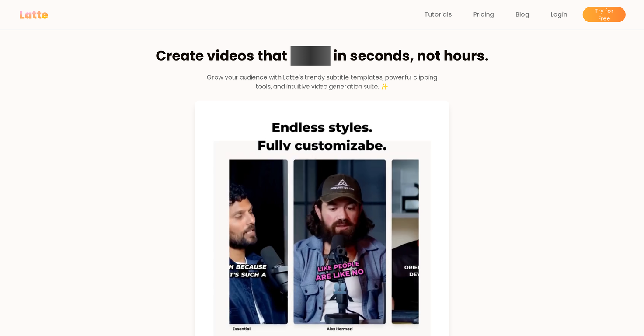Go to the Pricing page
Screen dimensions: 644x336
[x=483, y=14]
